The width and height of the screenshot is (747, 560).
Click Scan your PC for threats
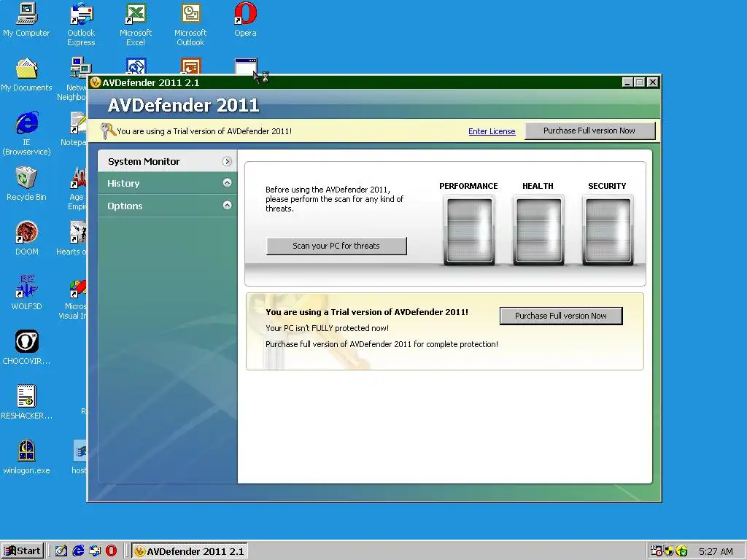(x=336, y=246)
